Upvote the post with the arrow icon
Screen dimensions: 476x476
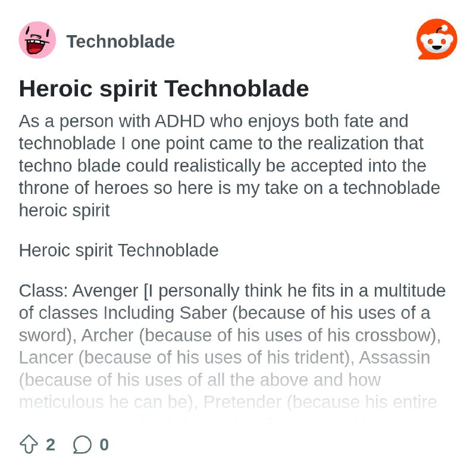pyautogui.click(x=29, y=444)
